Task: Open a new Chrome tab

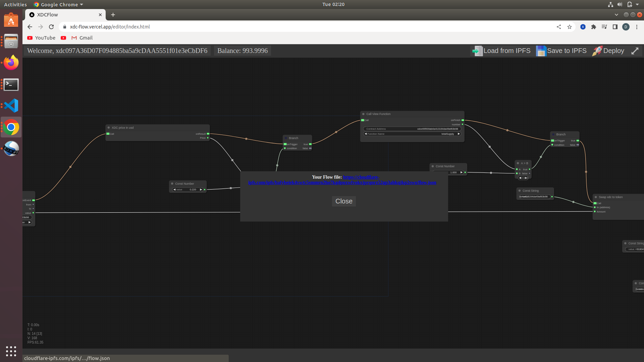Action: [x=113, y=15]
